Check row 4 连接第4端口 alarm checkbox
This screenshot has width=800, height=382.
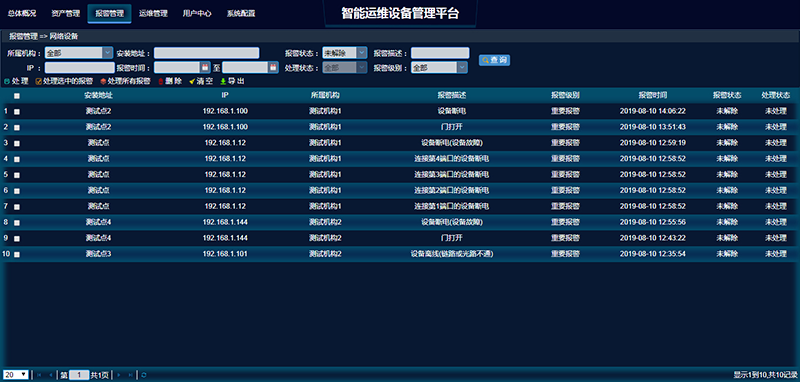17,159
